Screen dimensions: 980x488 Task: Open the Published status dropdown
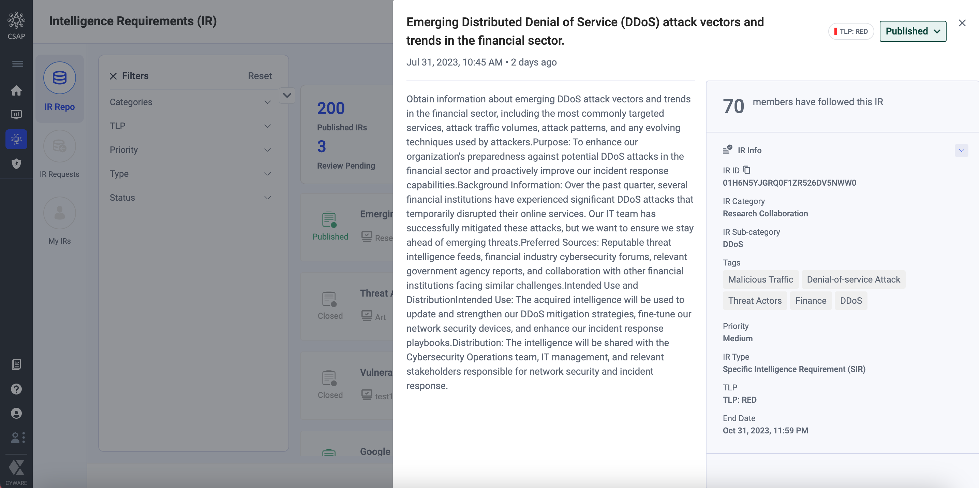pos(913,31)
